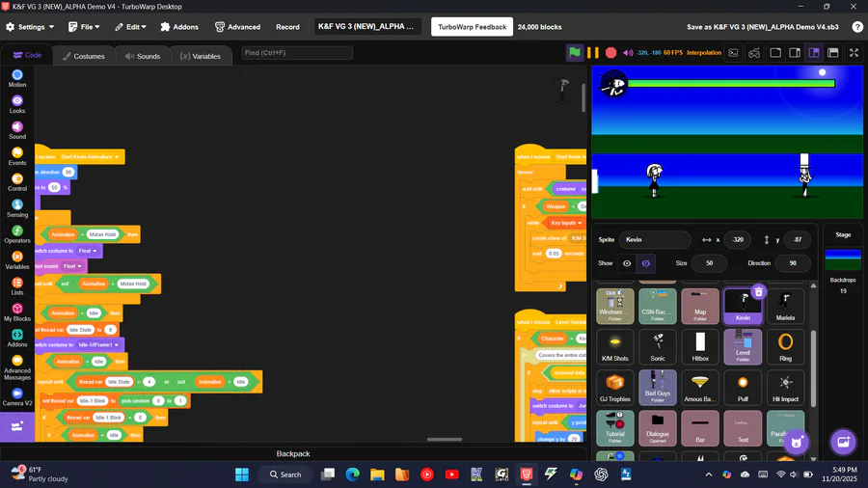
Task: Mute project with the speaker icon
Action: tap(628, 53)
